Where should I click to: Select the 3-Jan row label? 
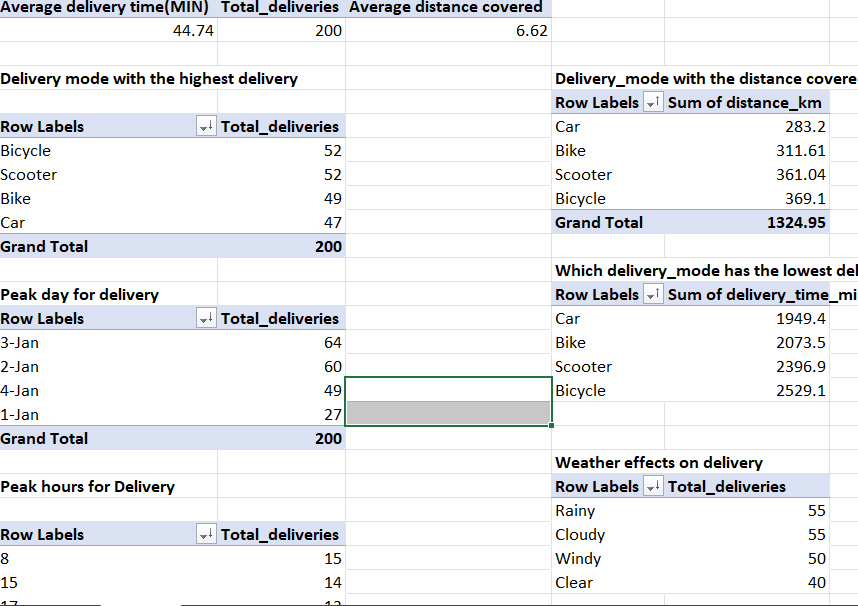(x=108, y=343)
